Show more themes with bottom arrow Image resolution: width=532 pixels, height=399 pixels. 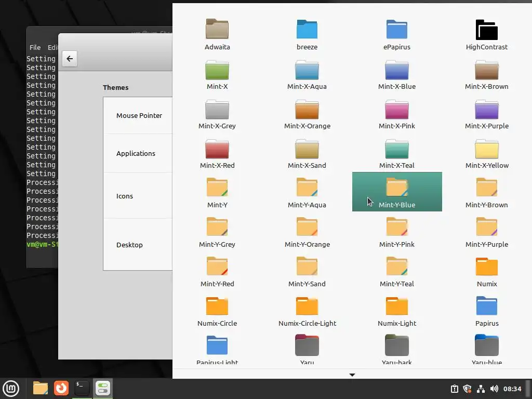point(352,375)
